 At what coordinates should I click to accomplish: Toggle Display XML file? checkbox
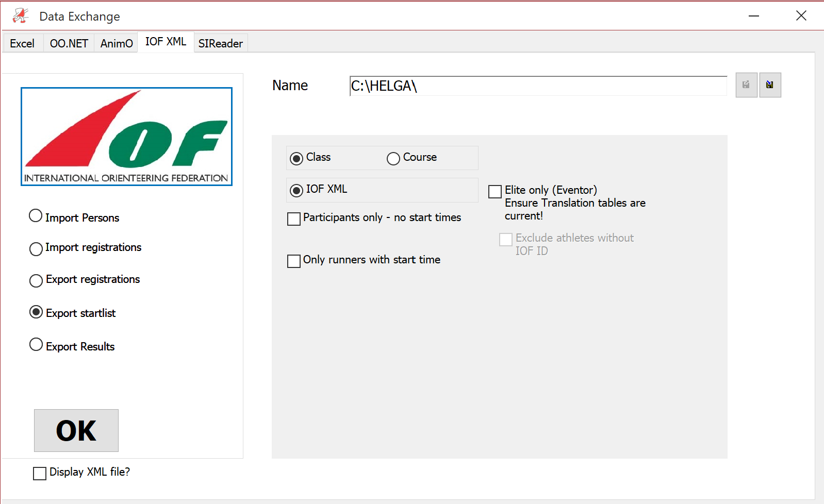coord(40,474)
